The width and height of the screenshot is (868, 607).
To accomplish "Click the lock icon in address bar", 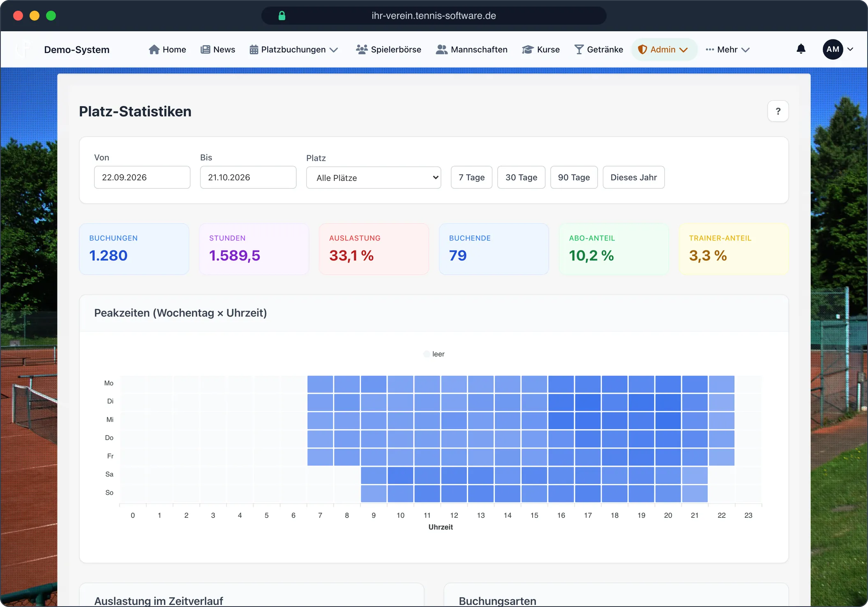I will (x=282, y=16).
